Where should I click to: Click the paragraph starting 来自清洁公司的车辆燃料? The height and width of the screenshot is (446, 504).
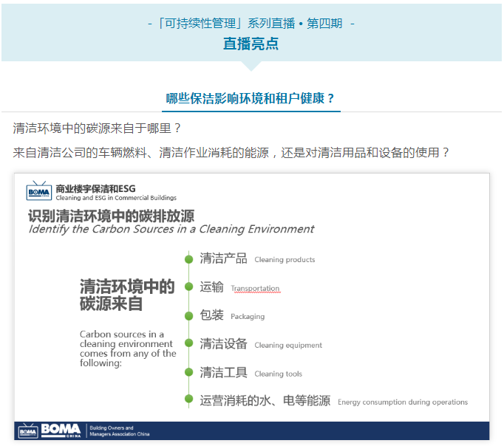pos(231,153)
